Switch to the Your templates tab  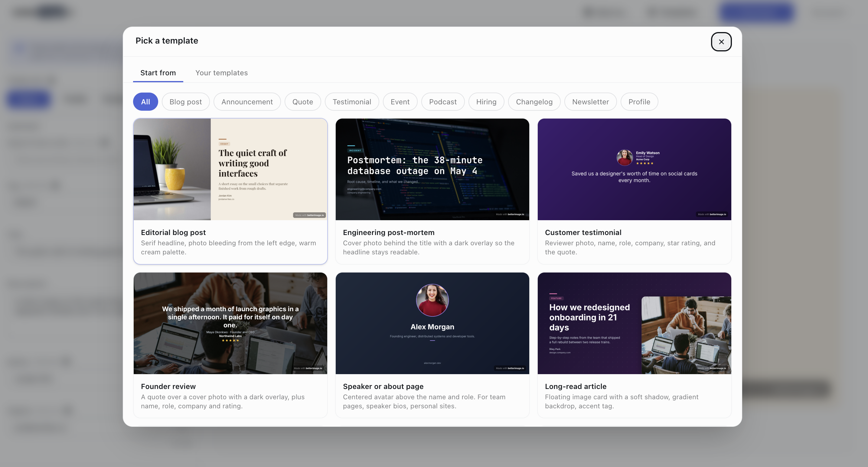221,73
